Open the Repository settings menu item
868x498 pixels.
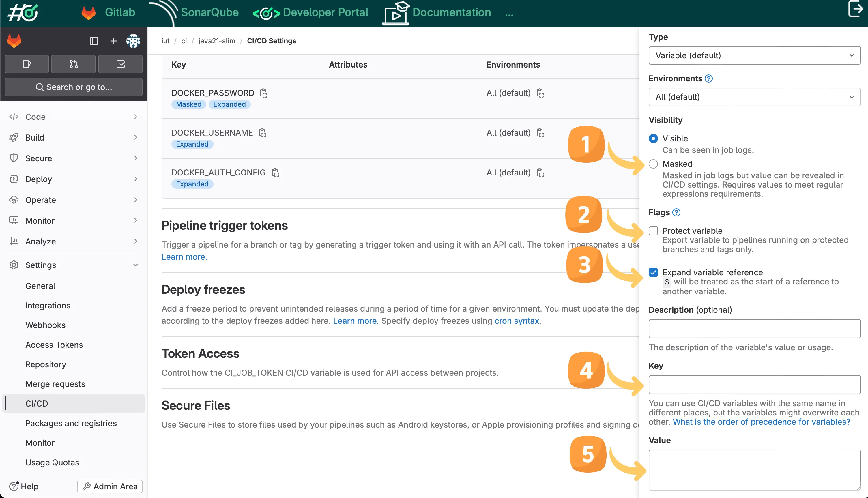tap(46, 364)
